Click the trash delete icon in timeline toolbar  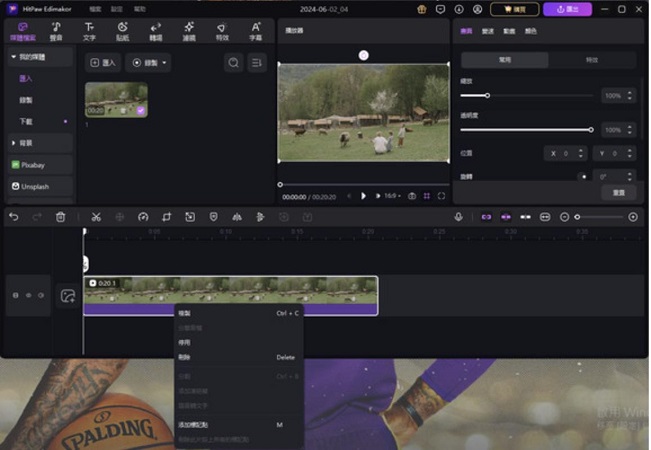tap(60, 217)
